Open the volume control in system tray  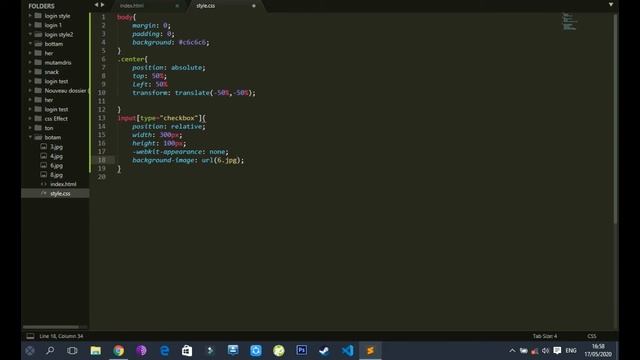point(545,351)
